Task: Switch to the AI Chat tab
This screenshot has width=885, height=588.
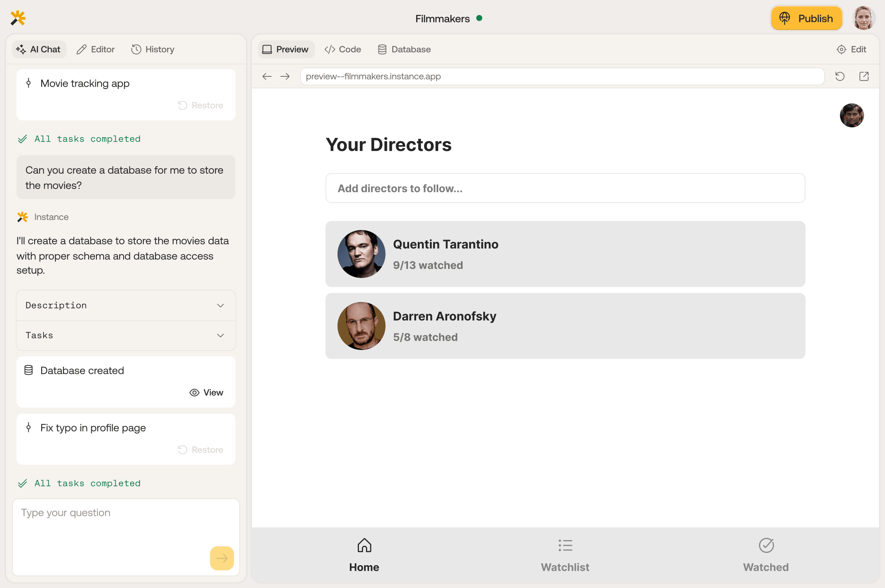Action: point(39,49)
